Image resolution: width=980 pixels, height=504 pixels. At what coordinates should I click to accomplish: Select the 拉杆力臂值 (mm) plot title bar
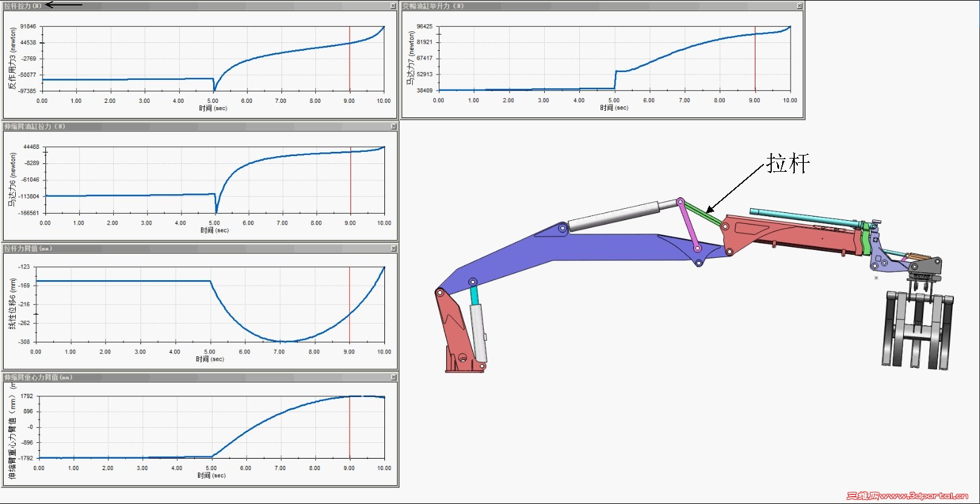click(200, 249)
